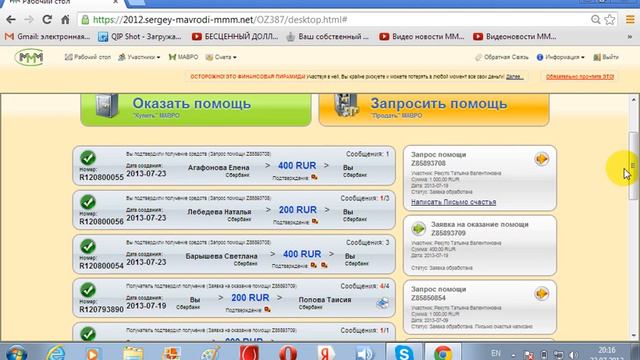
Task: Open Сообщения: 4/4 in order R120793890
Action: [365, 286]
